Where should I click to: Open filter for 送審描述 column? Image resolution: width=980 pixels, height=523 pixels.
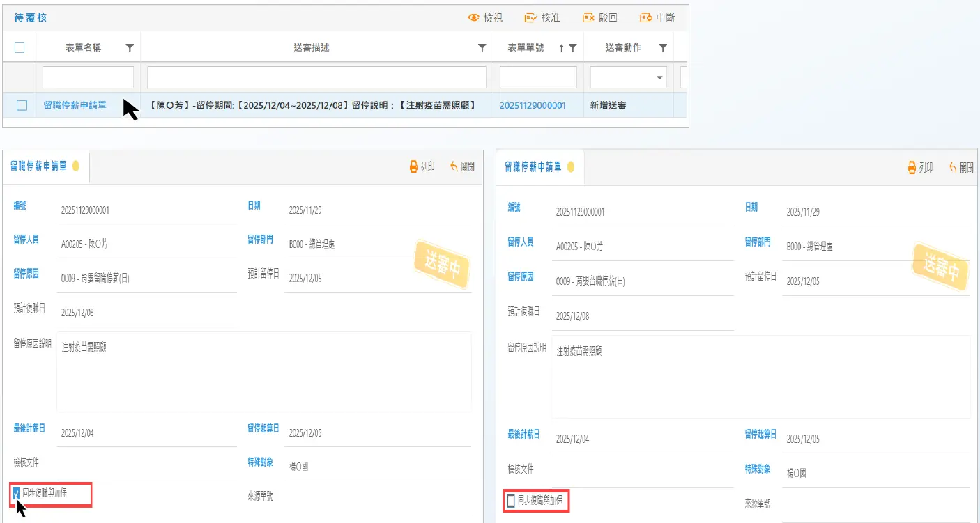[482, 48]
